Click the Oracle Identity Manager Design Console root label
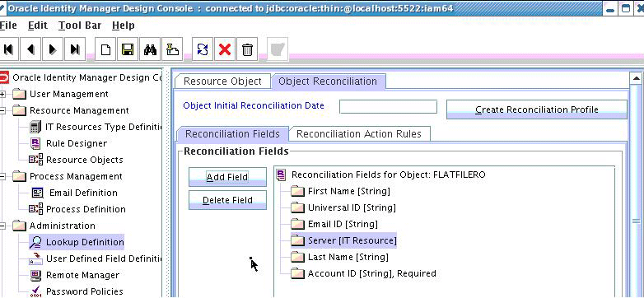 [87, 77]
